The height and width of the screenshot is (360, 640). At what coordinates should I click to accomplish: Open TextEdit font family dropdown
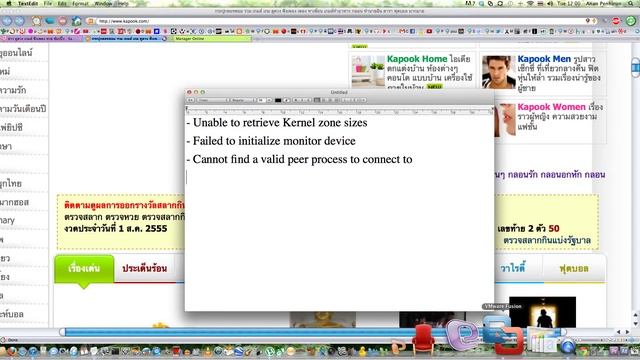coord(213,100)
